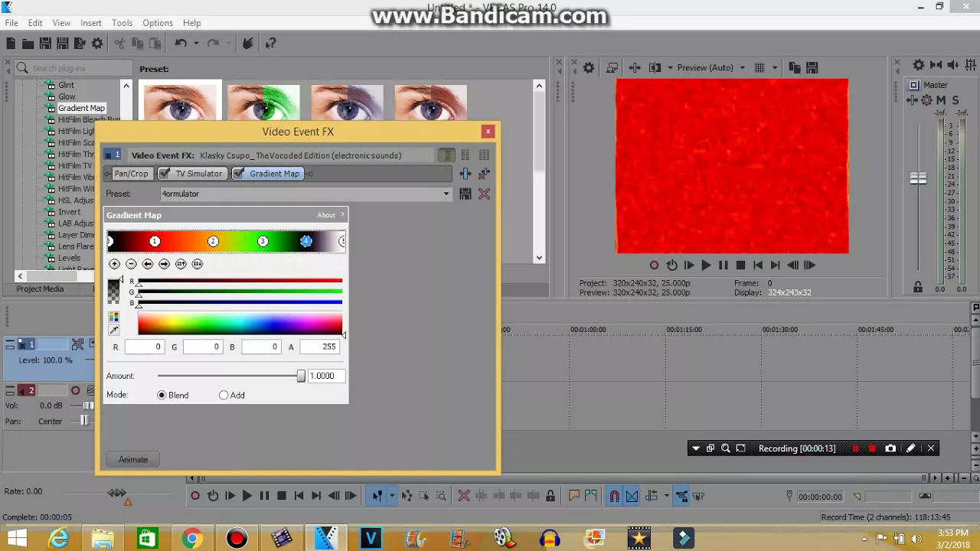Open audio properties gear in Master Bus panel
Screen dimensions: 980x551
coord(919,65)
